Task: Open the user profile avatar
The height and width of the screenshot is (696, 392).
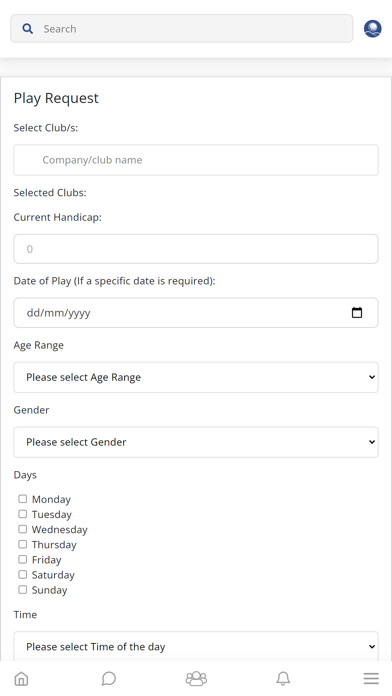Action: 372,29
